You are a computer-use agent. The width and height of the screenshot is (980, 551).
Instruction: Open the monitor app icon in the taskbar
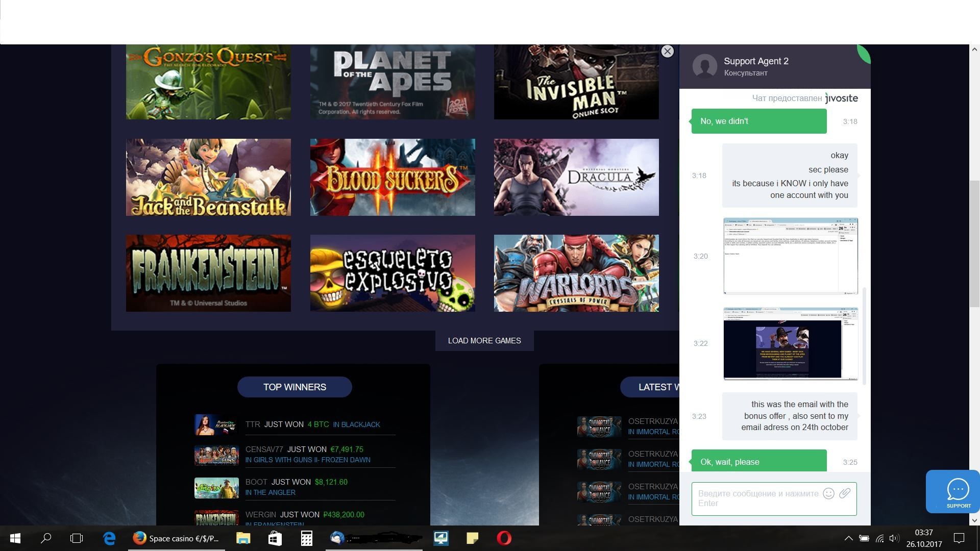click(441, 538)
